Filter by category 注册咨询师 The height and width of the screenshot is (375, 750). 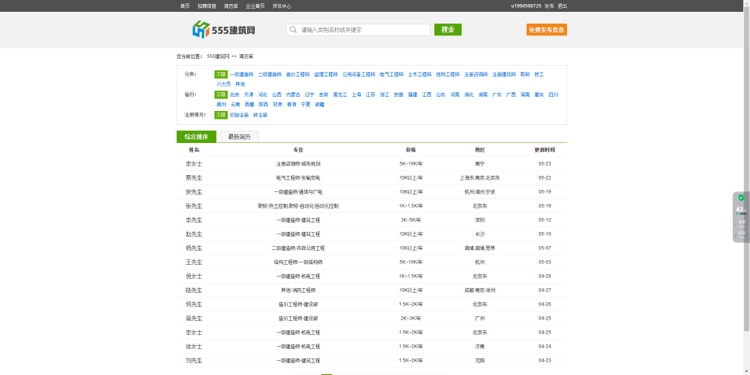[476, 75]
